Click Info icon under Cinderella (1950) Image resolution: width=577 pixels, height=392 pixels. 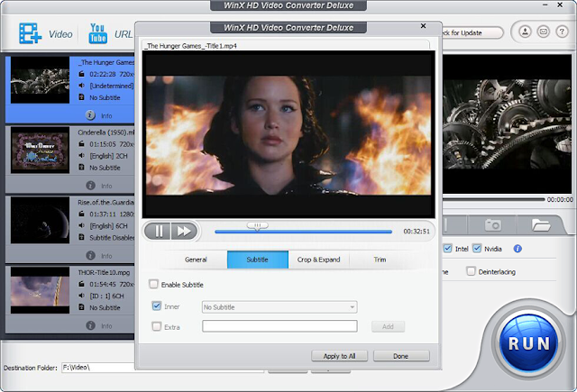(90, 186)
